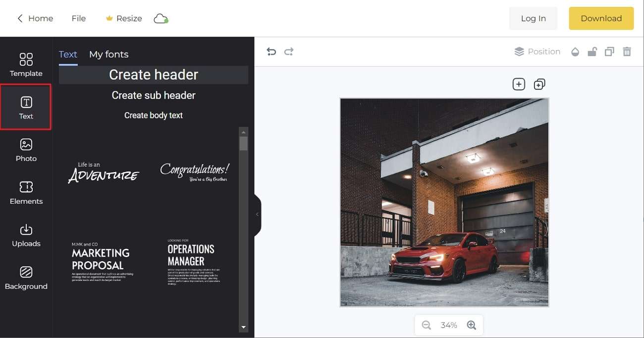The height and width of the screenshot is (338, 644).
Task: Open the File menu
Action: click(x=78, y=18)
